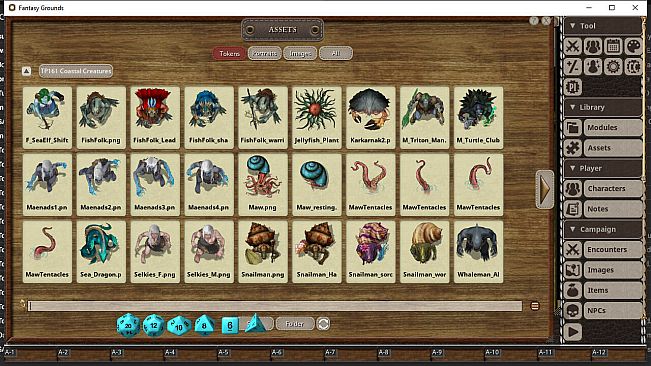Click the notepad icon beside Notes
Viewport: 651px width, 366px height.
tap(573, 209)
